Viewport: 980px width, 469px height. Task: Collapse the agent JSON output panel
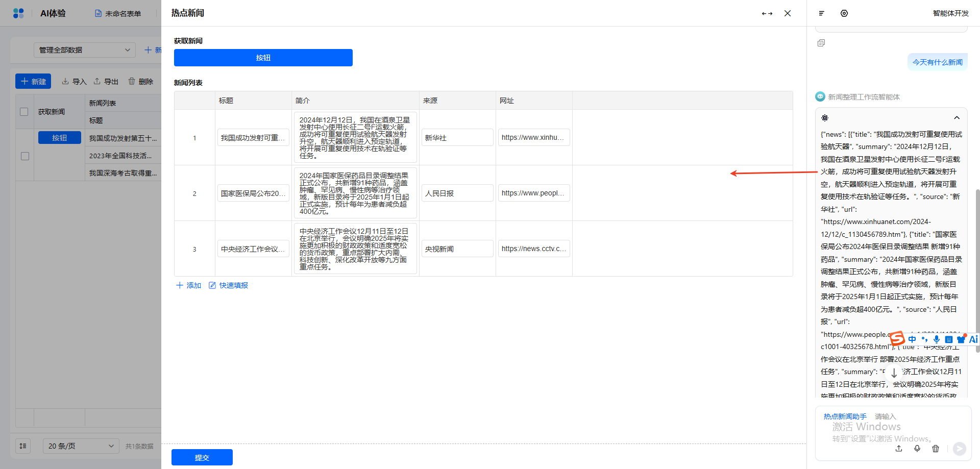(x=957, y=118)
